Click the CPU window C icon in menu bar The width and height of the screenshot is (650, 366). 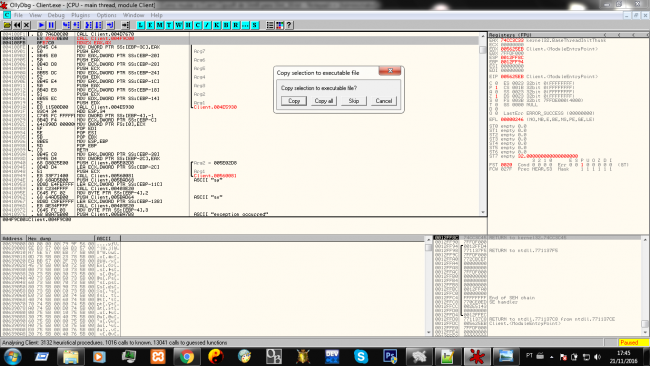(x=7, y=15)
